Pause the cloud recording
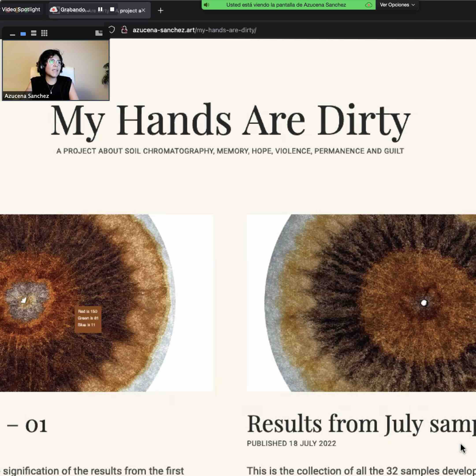 100,9
